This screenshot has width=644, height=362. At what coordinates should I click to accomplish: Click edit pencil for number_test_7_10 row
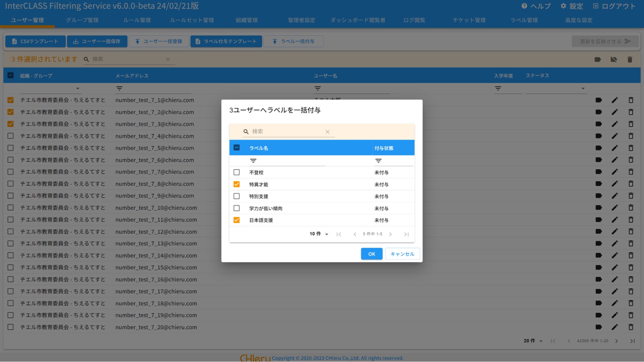coord(614,208)
